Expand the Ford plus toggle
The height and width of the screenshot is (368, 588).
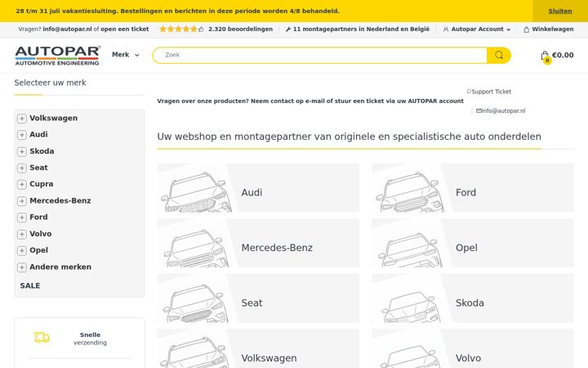[x=22, y=218]
